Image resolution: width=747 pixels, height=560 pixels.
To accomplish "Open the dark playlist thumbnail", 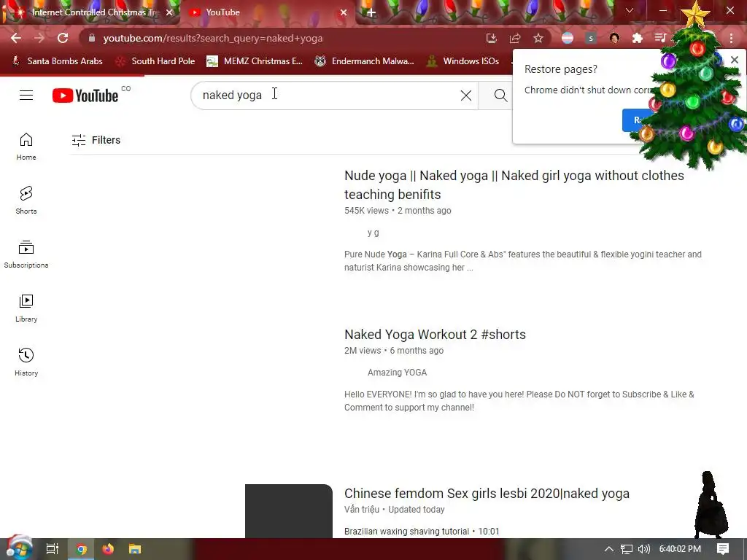I will click(x=289, y=511).
